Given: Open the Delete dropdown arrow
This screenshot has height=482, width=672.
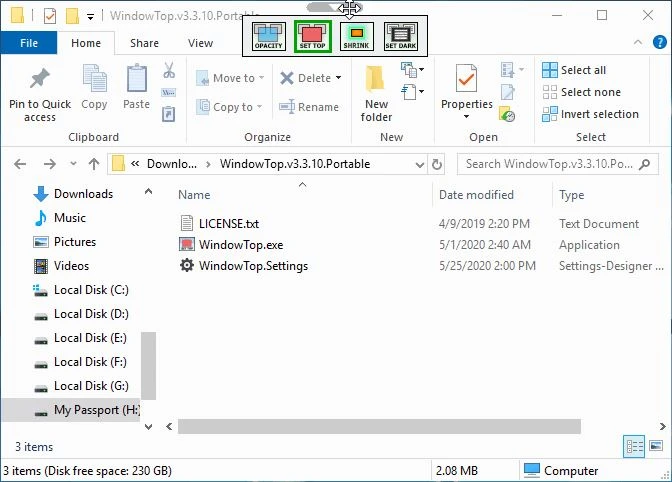Looking at the screenshot, I should click(338, 78).
